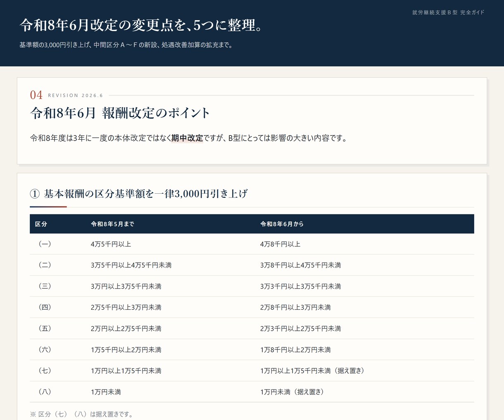The width and height of the screenshot is (504, 420).
Task: Click cell '4万5千円以上'
Action: tap(111, 244)
